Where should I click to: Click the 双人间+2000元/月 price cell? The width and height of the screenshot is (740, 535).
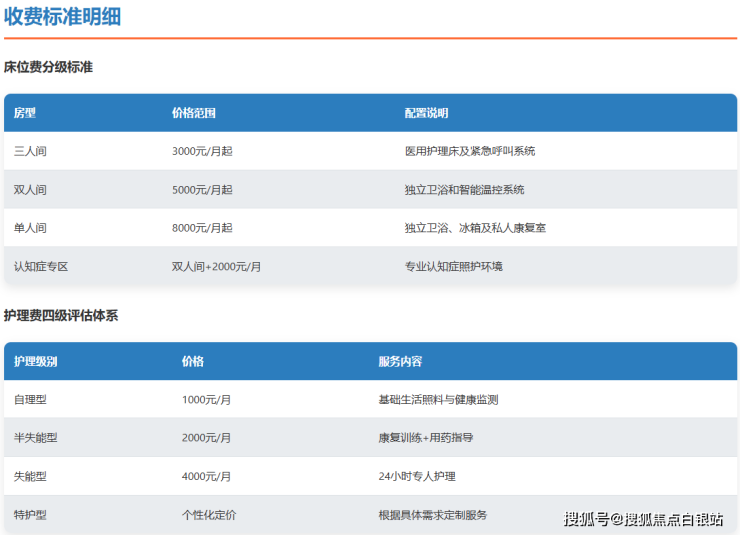click(x=217, y=267)
